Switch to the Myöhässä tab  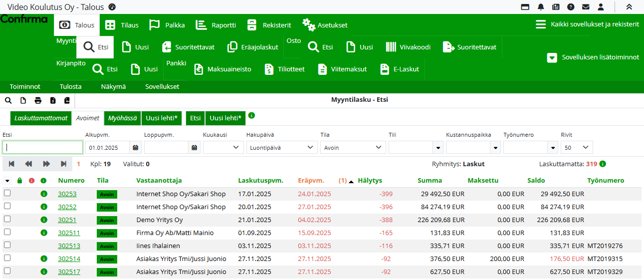122,118
